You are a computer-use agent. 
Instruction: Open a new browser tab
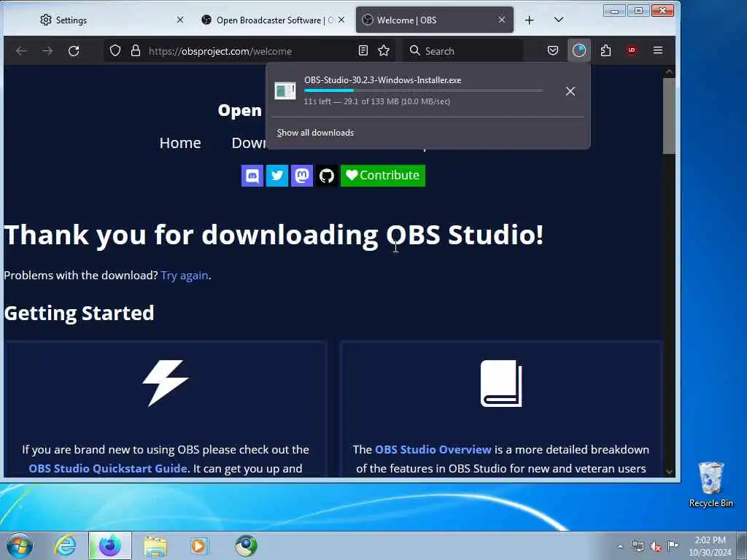530,20
